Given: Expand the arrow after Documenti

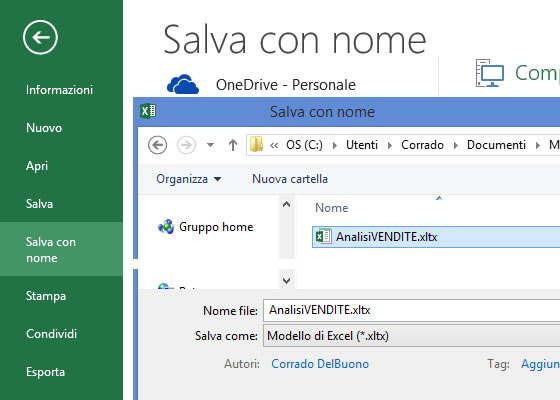Looking at the screenshot, I should [x=538, y=145].
